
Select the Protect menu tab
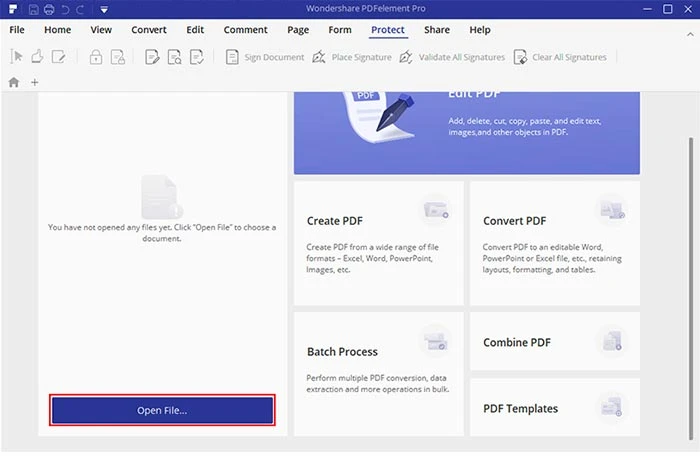pos(388,30)
